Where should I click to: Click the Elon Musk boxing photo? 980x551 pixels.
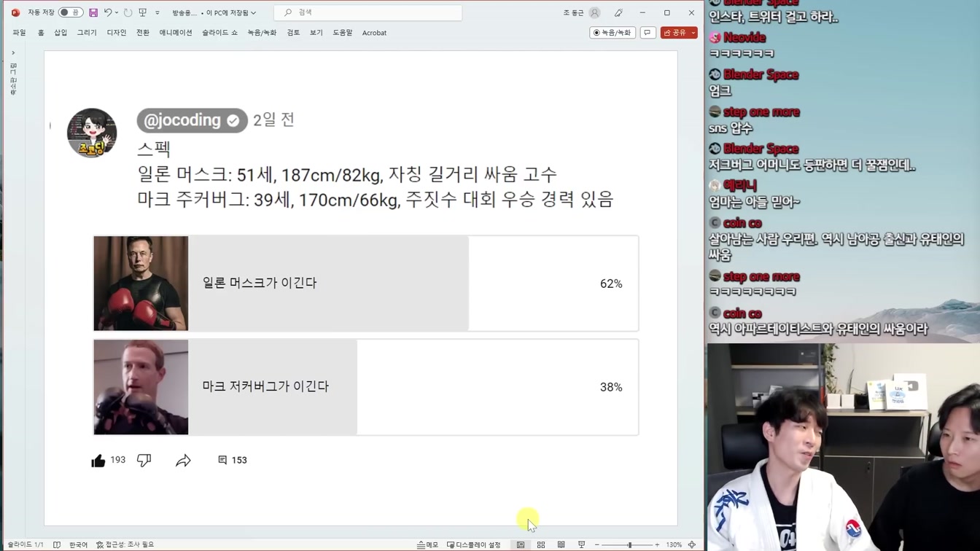click(141, 284)
